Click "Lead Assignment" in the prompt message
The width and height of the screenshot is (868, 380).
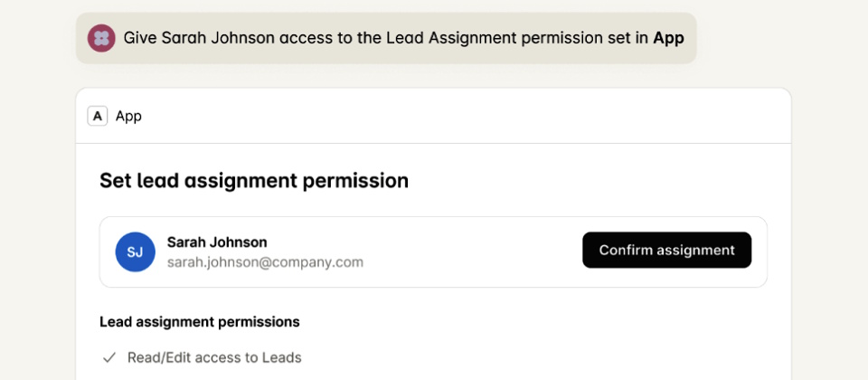click(x=436, y=38)
